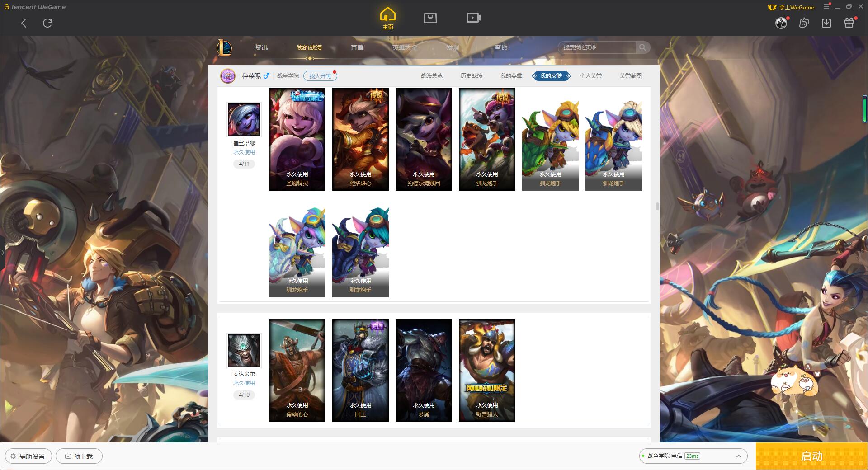868x470 pixels.
Task: Switch to 历史战绩 sub-tab
Action: (x=472, y=76)
